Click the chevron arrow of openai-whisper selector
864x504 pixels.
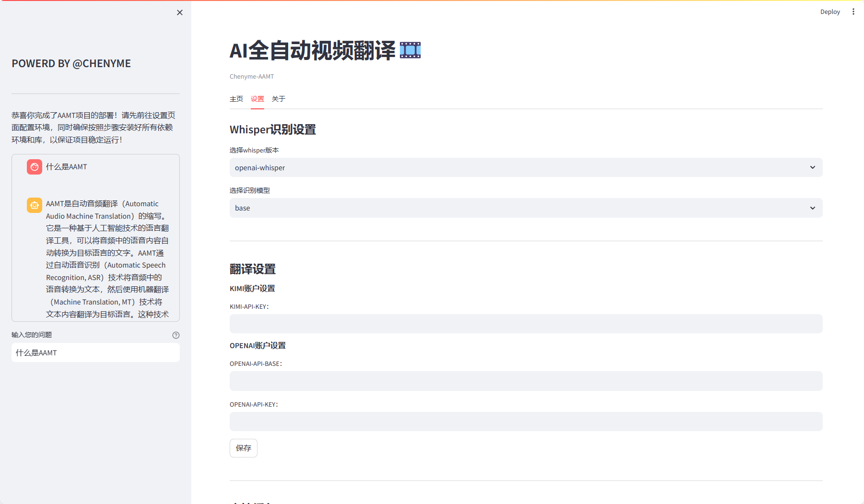(813, 167)
